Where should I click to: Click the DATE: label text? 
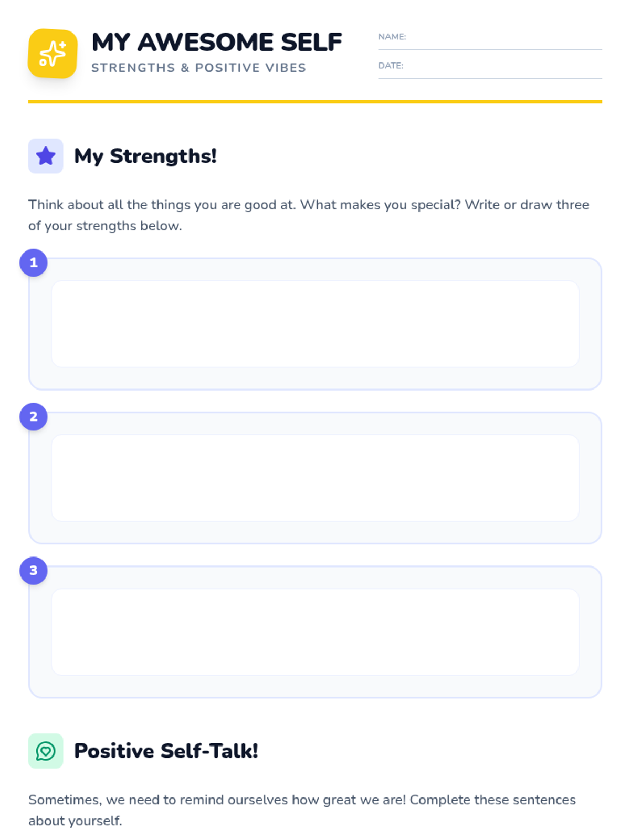391,66
